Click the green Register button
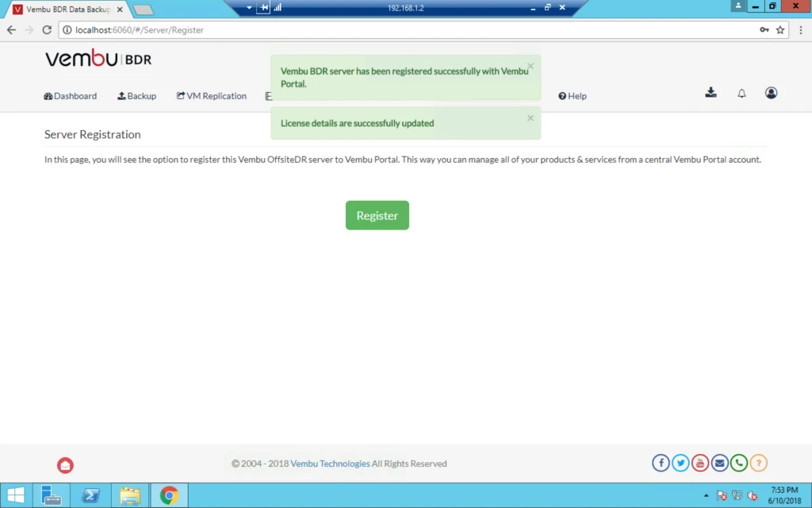The image size is (812, 508). [x=377, y=215]
